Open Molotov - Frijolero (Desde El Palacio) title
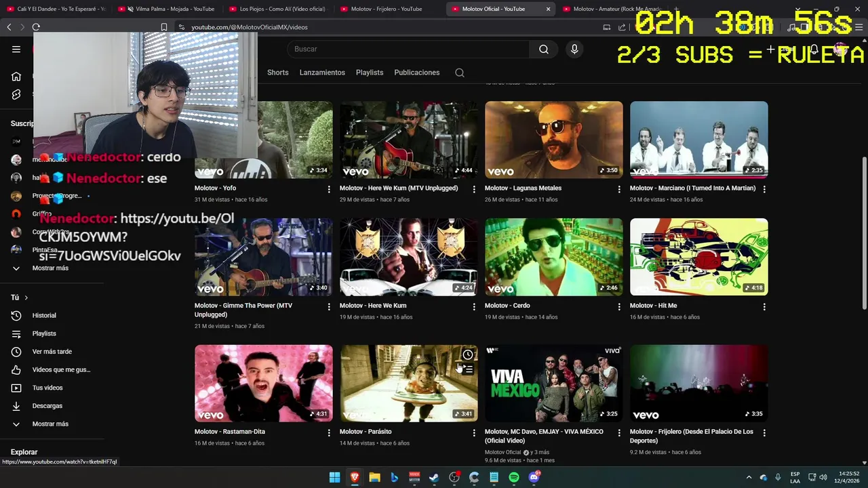The width and height of the screenshot is (868, 488). click(692, 436)
